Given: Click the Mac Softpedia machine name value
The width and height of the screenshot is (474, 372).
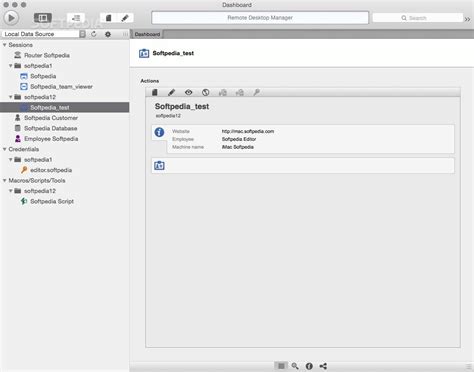Looking at the screenshot, I should point(238,147).
